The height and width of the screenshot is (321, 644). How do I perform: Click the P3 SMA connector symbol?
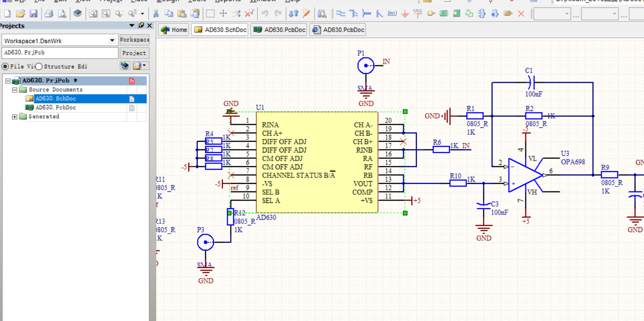tap(205, 242)
